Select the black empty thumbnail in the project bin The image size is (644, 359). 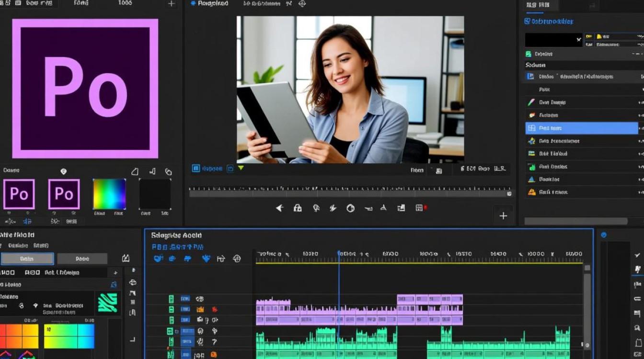155,194
